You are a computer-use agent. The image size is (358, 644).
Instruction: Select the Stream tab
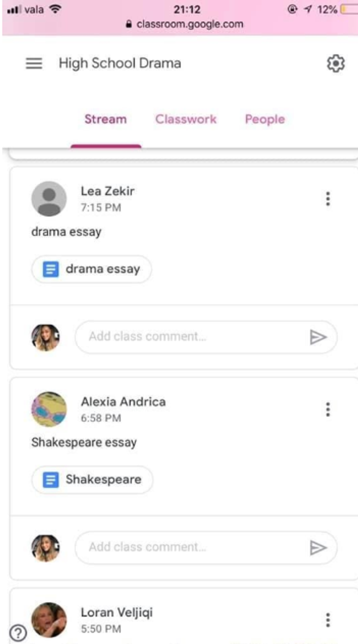click(x=106, y=119)
